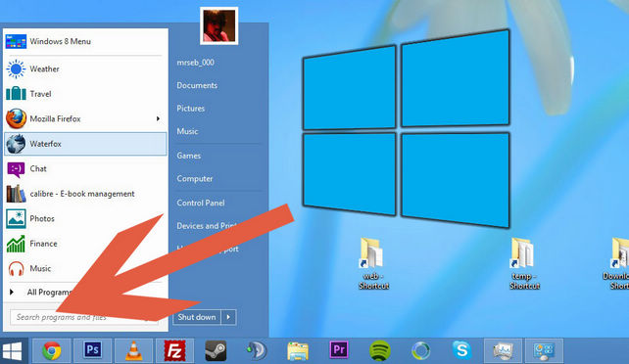The height and width of the screenshot is (364, 629).
Task: Open File Explorer folder icon in taskbar
Action: click(298, 351)
